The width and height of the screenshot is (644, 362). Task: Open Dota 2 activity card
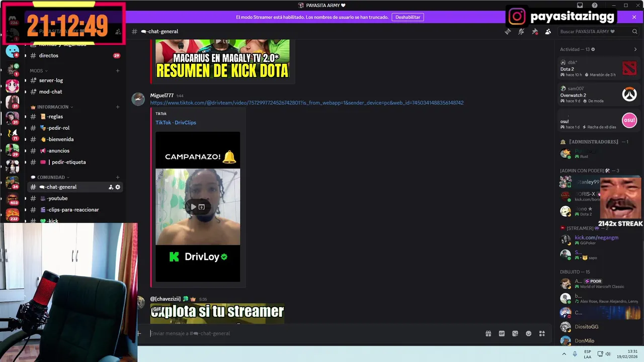click(x=598, y=68)
